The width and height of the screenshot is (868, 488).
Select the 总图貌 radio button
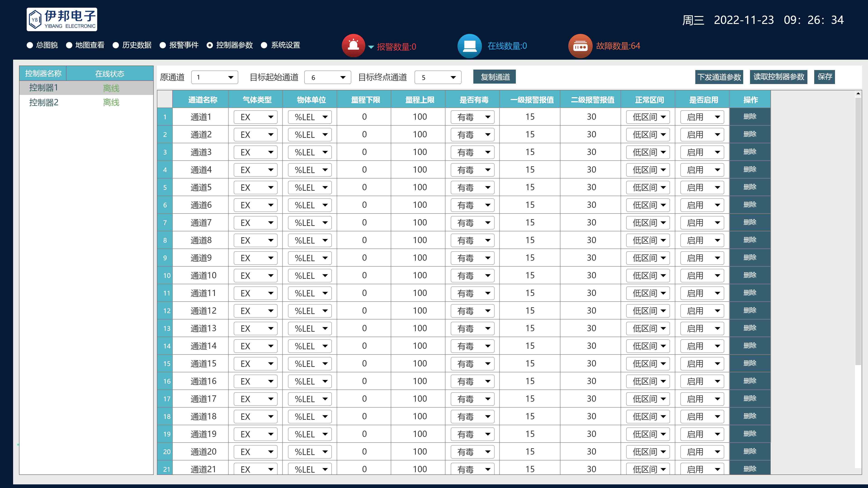[30, 45]
